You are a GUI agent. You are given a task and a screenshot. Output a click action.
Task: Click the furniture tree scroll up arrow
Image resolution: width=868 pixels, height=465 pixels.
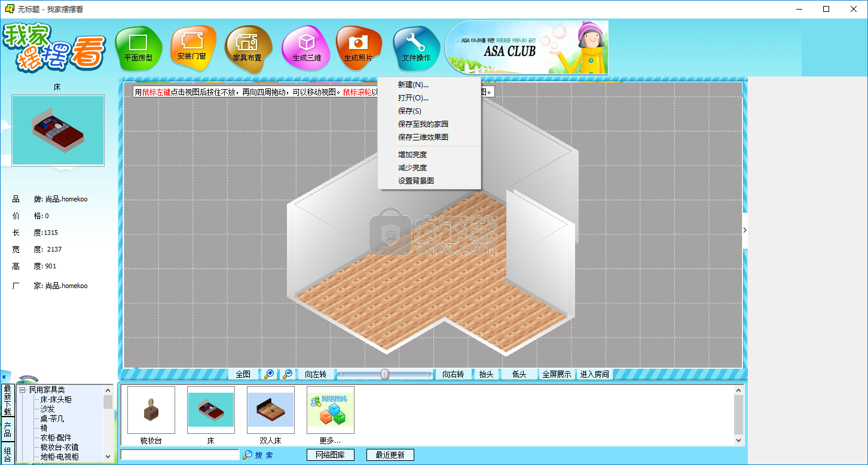pyautogui.click(x=108, y=390)
